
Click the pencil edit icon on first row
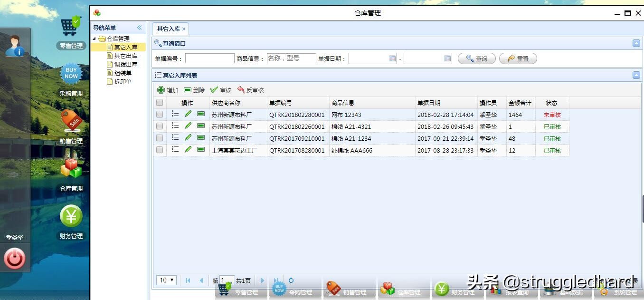(x=187, y=113)
